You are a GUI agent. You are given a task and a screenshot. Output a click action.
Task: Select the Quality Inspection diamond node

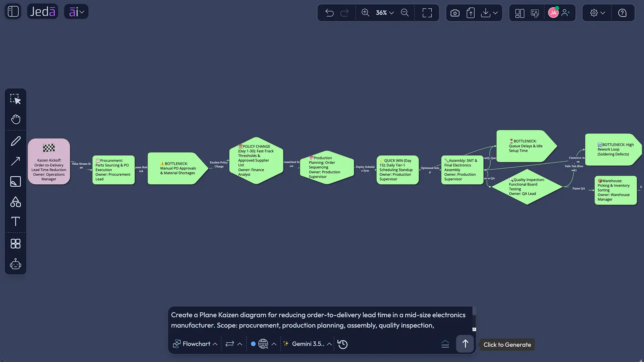(527, 187)
